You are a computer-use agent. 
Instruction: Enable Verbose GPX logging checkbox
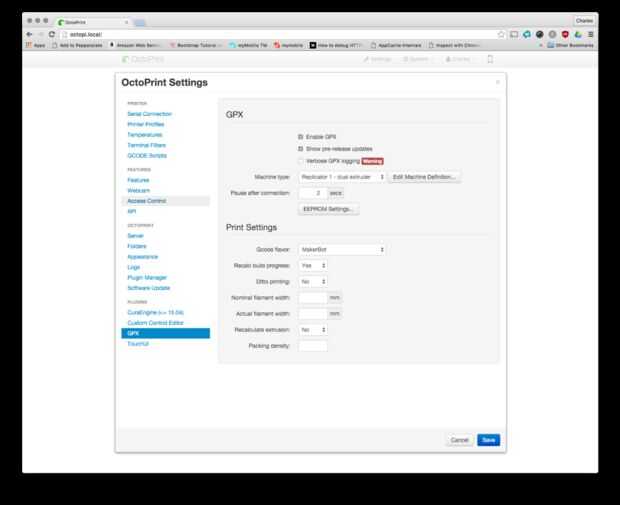click(x=301, y=161)
